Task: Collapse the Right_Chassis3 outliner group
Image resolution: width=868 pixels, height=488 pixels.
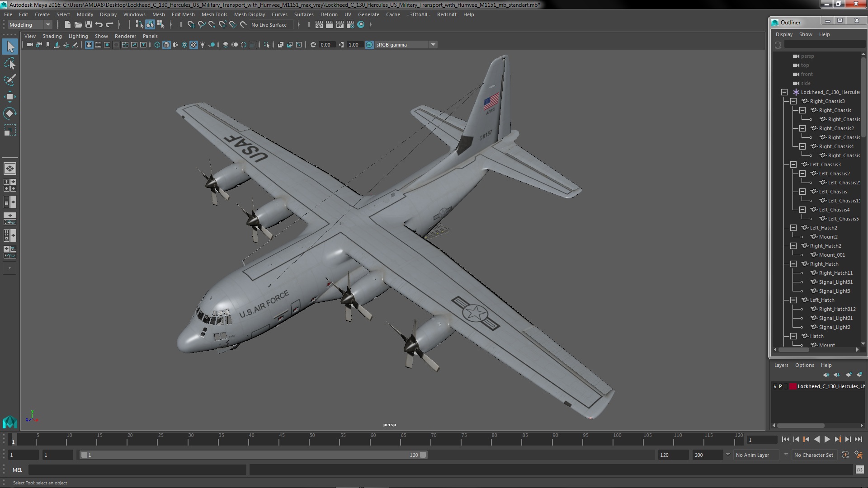Action: 793,101
